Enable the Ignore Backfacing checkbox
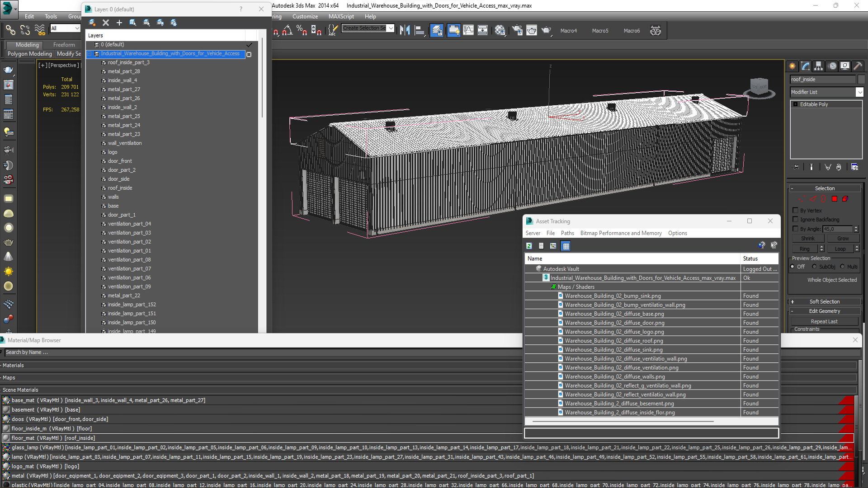The height and width of the screenshot is (488, 868). (x=795, y=219)
